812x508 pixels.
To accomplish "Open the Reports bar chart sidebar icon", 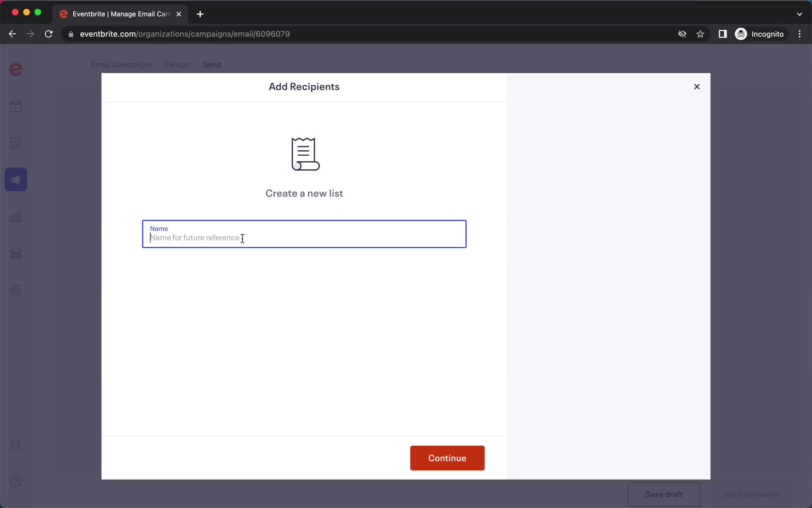I will tap(16, 216).
